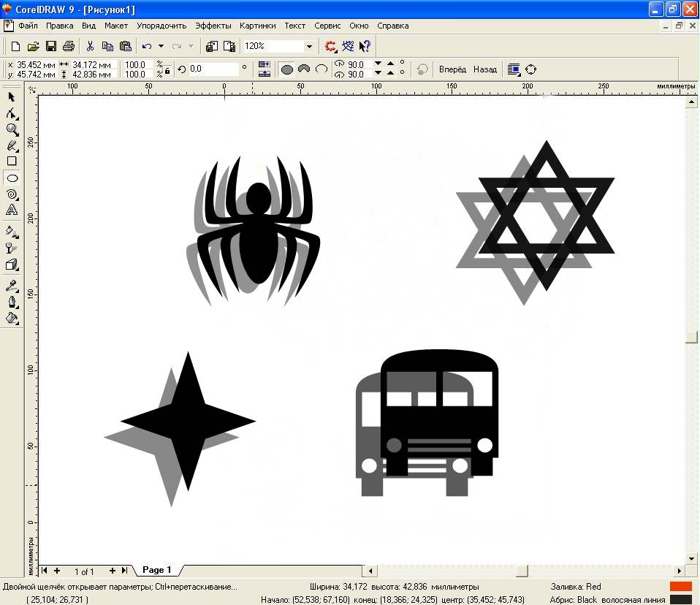The height and width of the screenshot is (605, 700).
Task: Go to the last page
Action: pyautogui.click(x=124, y=571)
